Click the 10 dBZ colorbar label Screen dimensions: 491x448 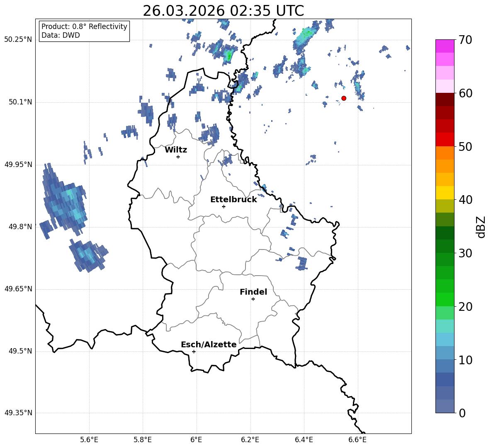465,360
